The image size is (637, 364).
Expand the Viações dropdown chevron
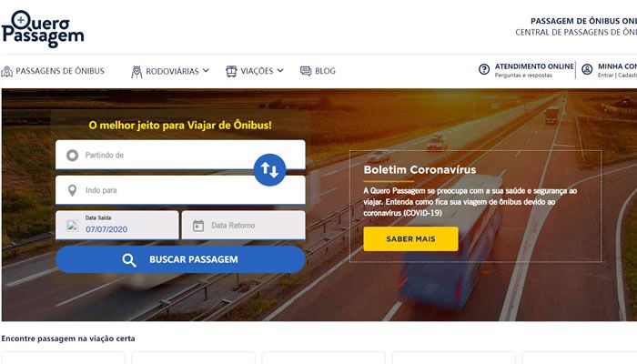point(280,71)
